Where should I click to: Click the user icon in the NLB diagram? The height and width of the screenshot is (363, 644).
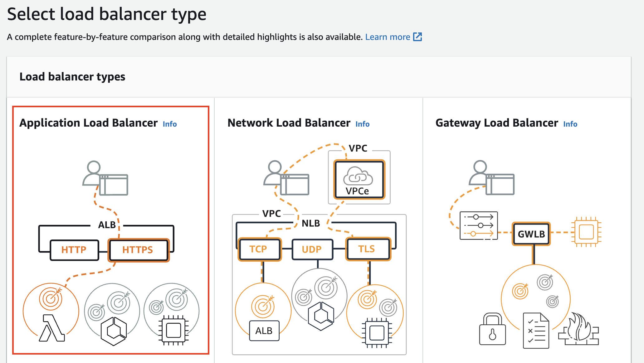[286, 178]
